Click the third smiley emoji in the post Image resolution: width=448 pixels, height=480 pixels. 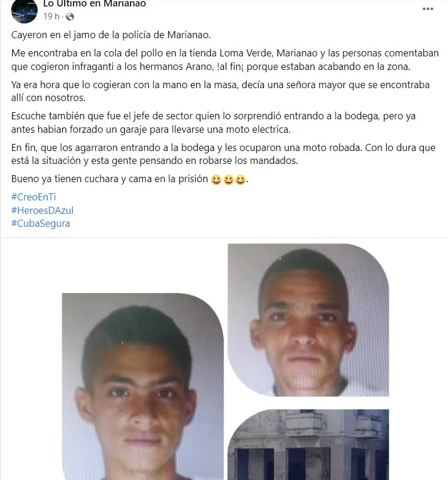(x=240, y=179)
